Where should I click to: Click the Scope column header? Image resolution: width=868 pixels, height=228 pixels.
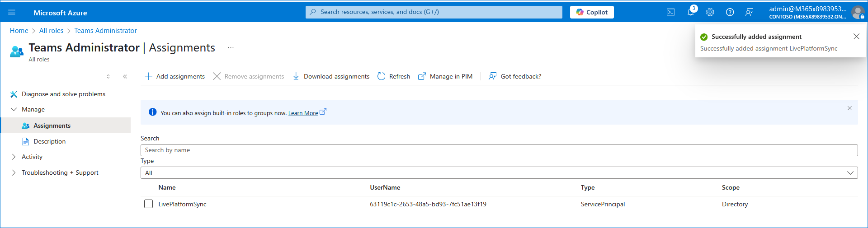(731, 187)
